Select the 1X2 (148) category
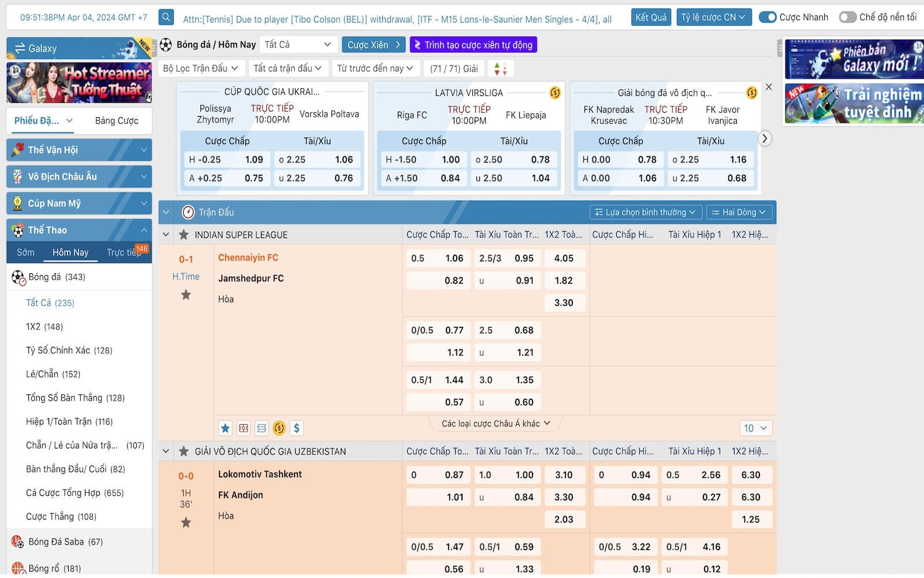The image size is (924, 578). tap(44, 327)
